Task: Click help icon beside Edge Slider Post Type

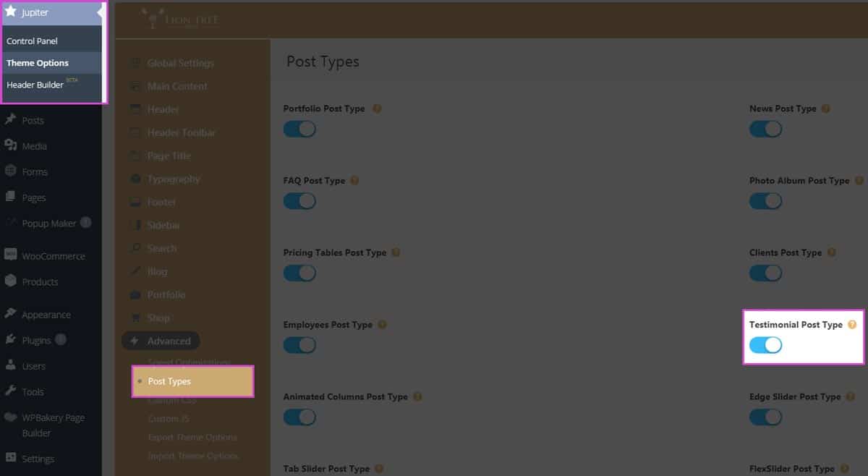Action: (x=851, y=396)
